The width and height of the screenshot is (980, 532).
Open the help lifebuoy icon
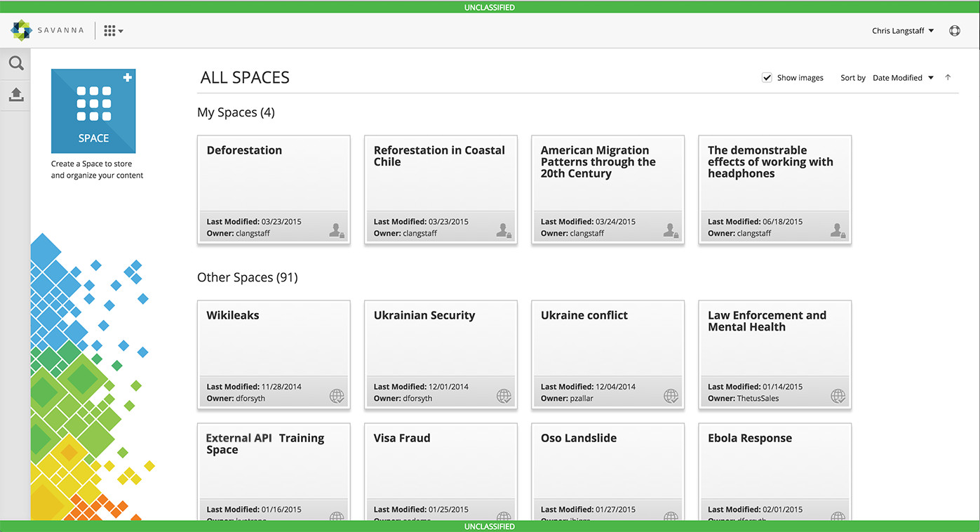(x=954, y=31)
